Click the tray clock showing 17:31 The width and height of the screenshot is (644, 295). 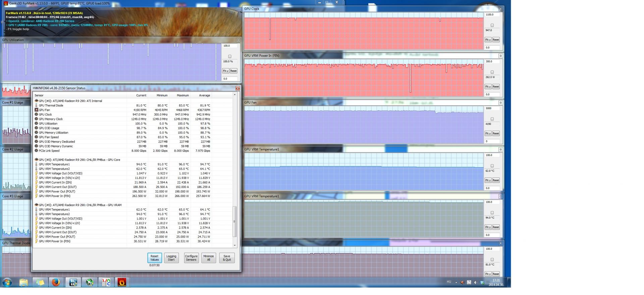click(x=496, y=283)
